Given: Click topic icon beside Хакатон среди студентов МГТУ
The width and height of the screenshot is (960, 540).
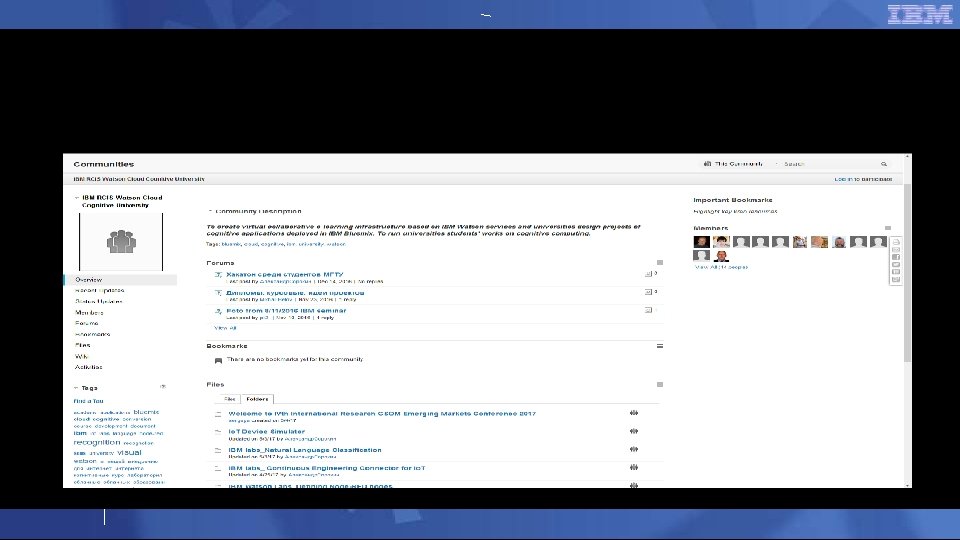Looking at the screenshot, I should (218, 275).
